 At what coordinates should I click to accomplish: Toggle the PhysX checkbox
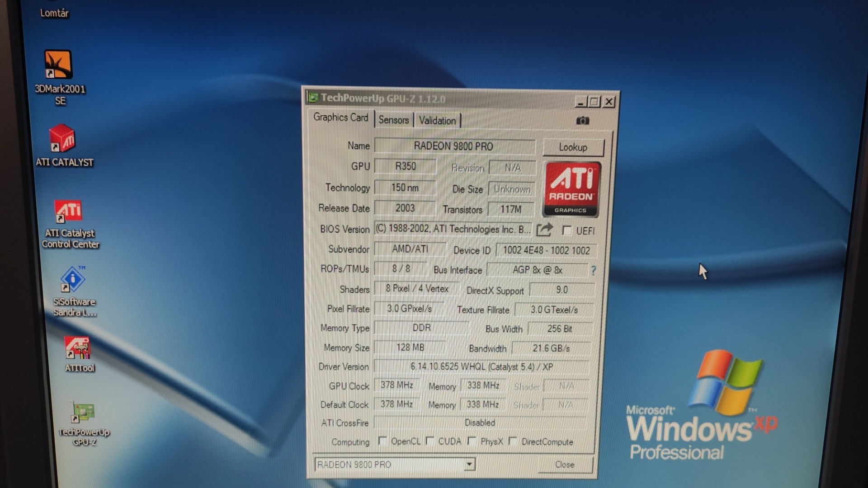tap(472, 441)
